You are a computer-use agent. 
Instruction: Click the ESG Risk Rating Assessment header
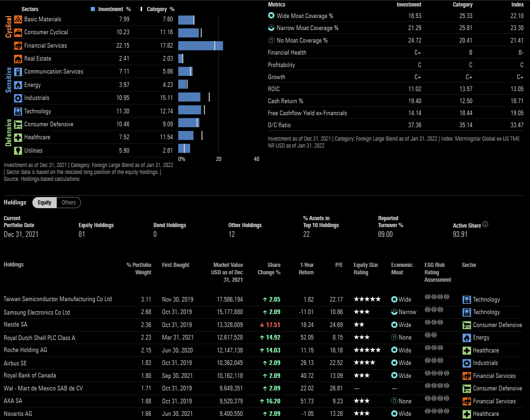438,272
